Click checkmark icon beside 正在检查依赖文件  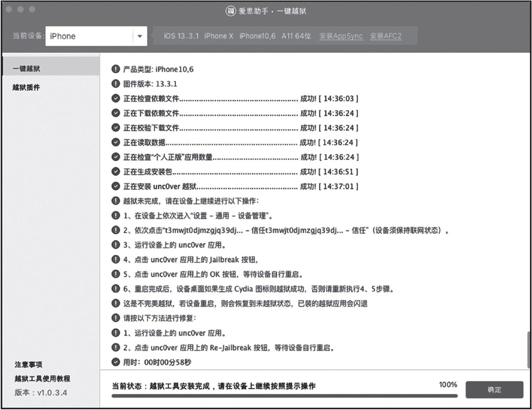click(x=116, y=98)
